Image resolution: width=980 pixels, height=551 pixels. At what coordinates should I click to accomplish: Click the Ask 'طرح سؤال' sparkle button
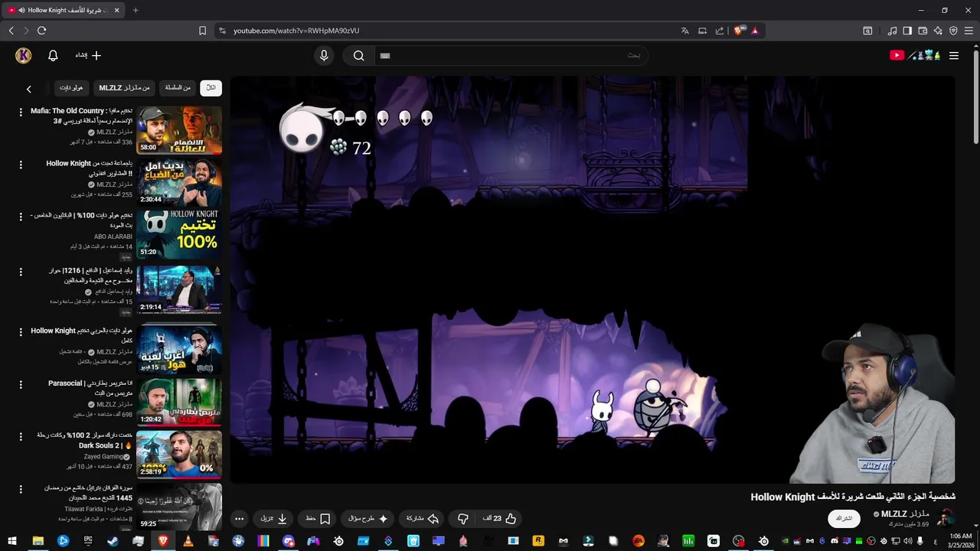click(368, 518)
